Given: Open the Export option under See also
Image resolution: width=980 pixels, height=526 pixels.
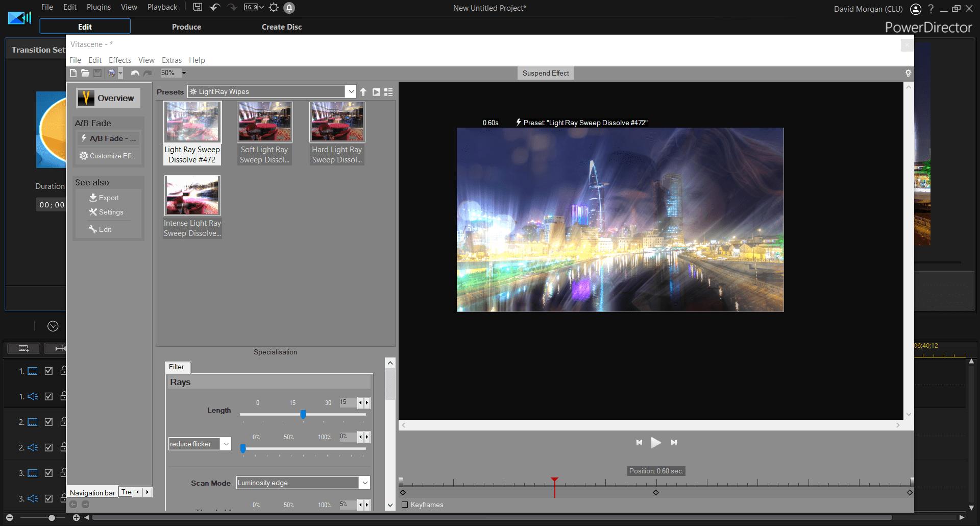Looking at the screenshot, I should [x=104, y=198].
